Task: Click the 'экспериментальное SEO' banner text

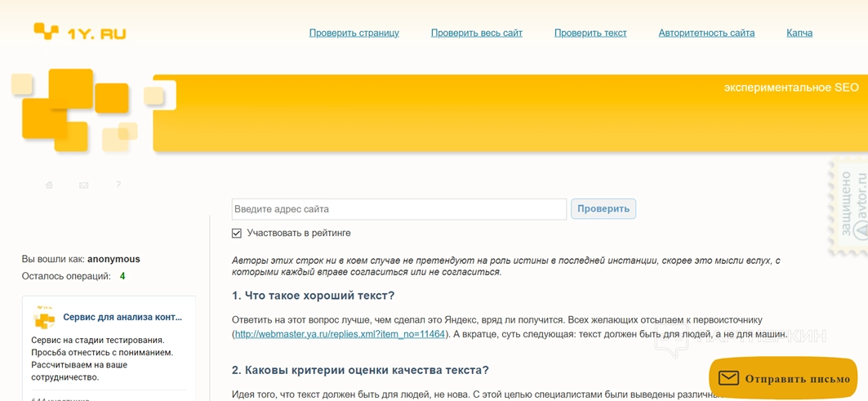Action: pos(790,87)
